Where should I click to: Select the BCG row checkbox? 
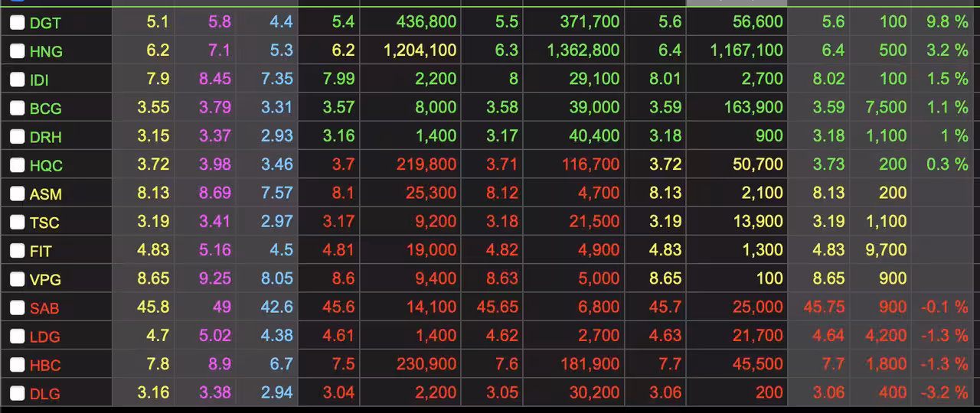point(17,108)
